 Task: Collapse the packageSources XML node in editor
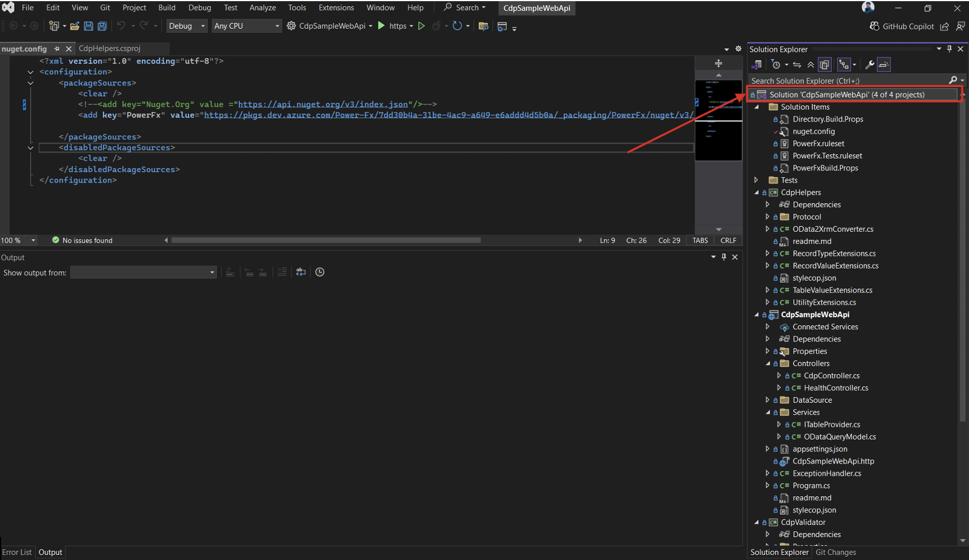click(30, 83)
